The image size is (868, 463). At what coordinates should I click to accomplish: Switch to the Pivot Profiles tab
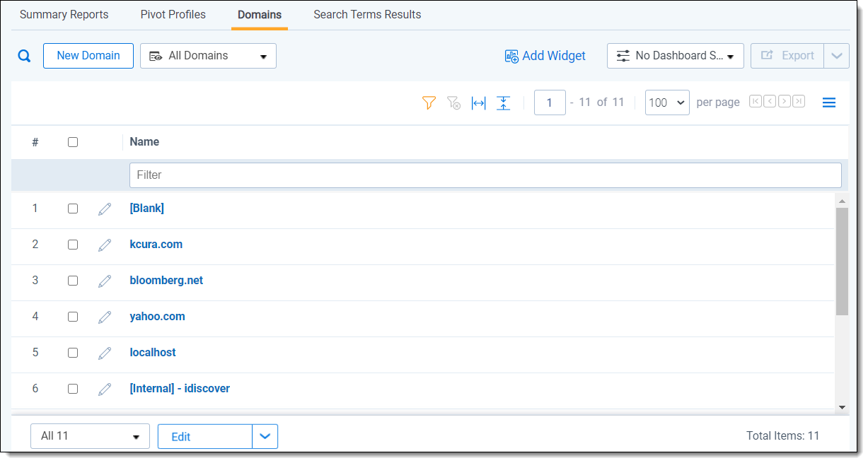click(173, 14)
